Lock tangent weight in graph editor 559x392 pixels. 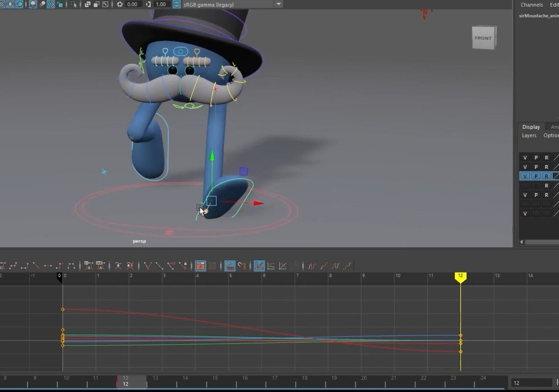183,266
